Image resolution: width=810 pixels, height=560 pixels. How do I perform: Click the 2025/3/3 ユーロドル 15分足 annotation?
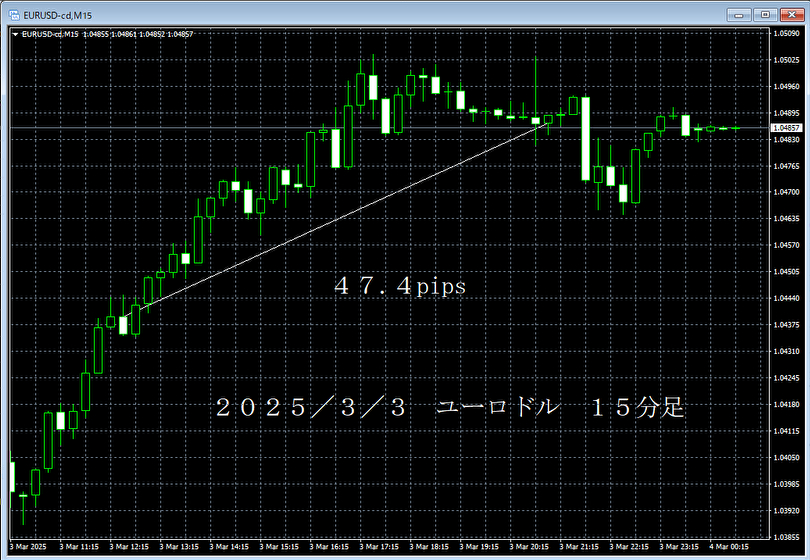tap(450, 408)
